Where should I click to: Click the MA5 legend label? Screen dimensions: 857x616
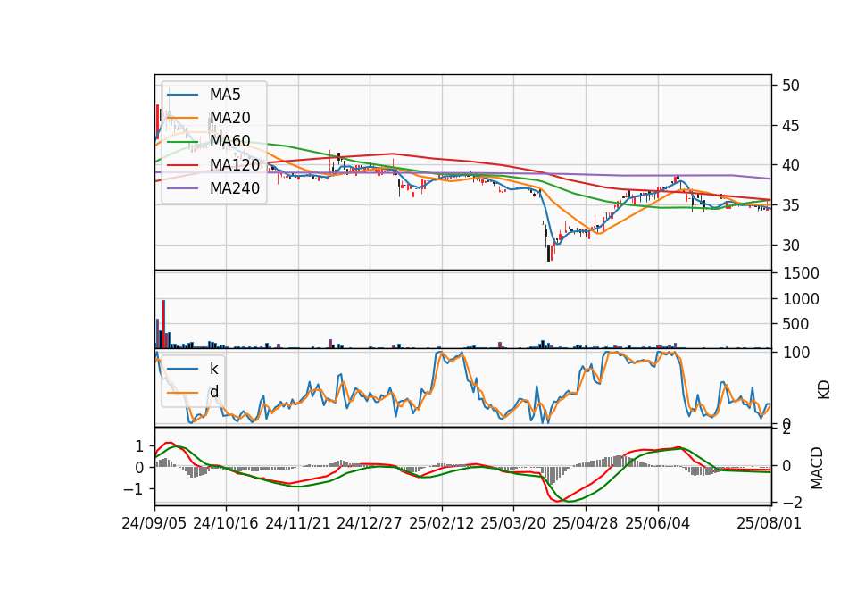coord(225,95)
